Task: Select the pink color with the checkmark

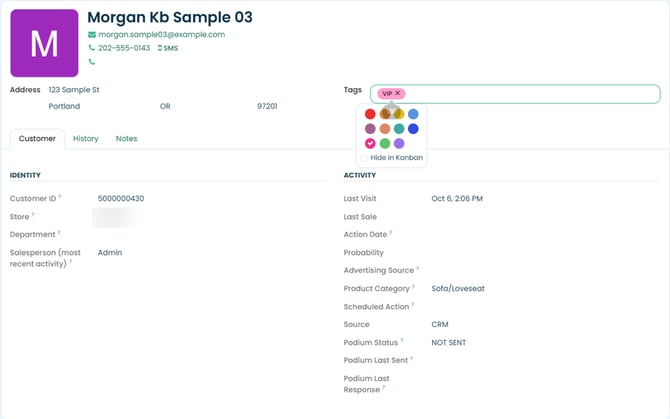Action: (x=370, y=144)
